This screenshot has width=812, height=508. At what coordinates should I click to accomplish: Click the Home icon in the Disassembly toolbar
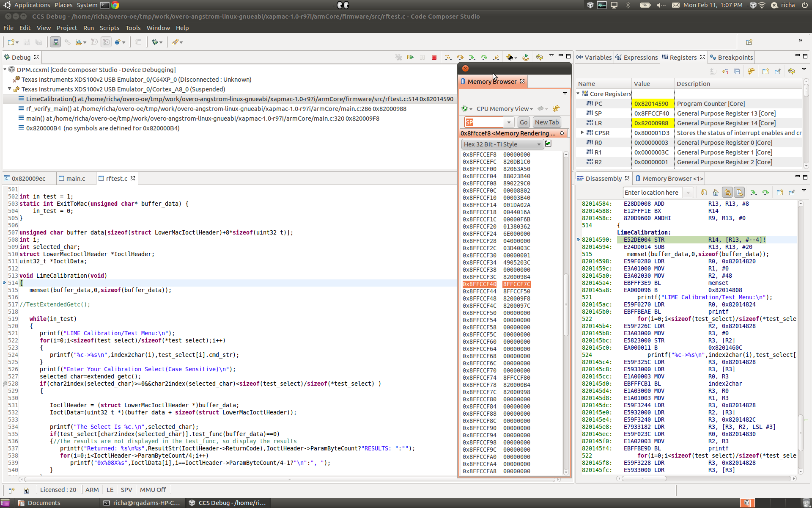click(x=716, y=193)
